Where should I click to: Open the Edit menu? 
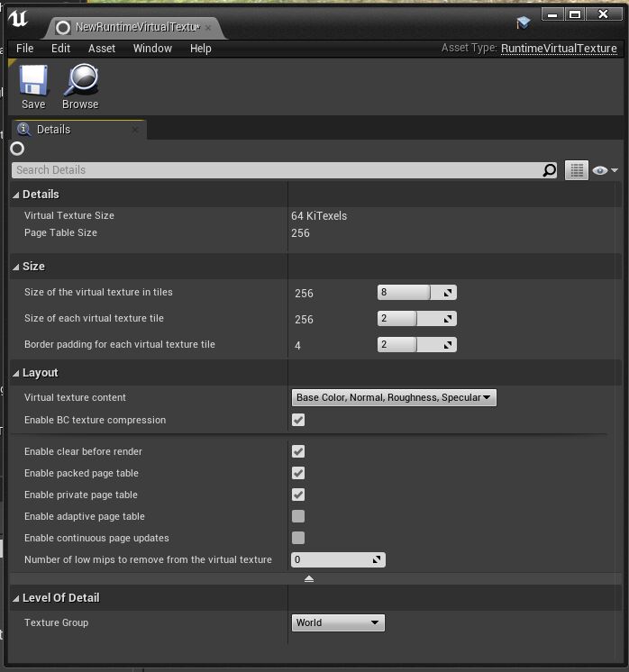coord(61,49)
